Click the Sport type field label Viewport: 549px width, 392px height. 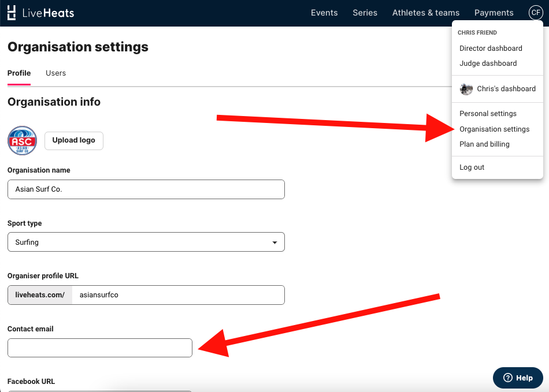[x=24, y=223]
